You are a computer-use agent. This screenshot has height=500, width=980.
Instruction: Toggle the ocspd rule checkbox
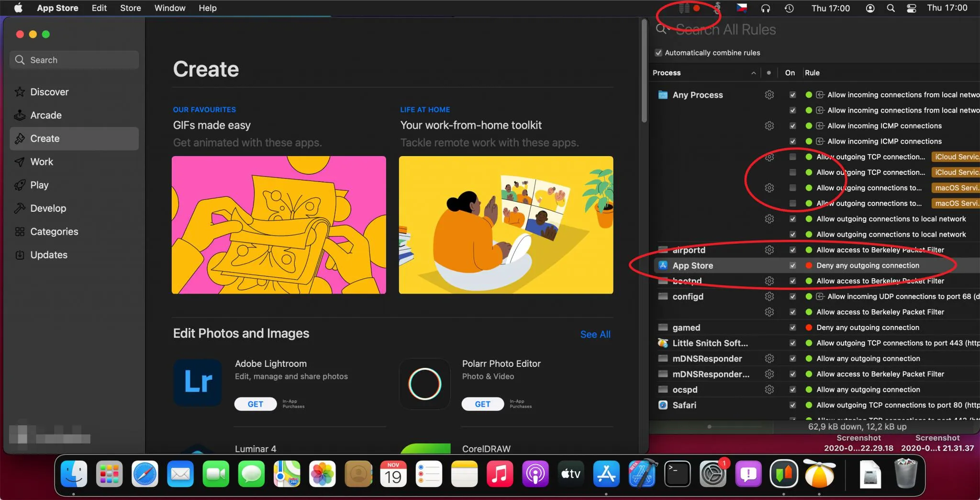(792, 389)
